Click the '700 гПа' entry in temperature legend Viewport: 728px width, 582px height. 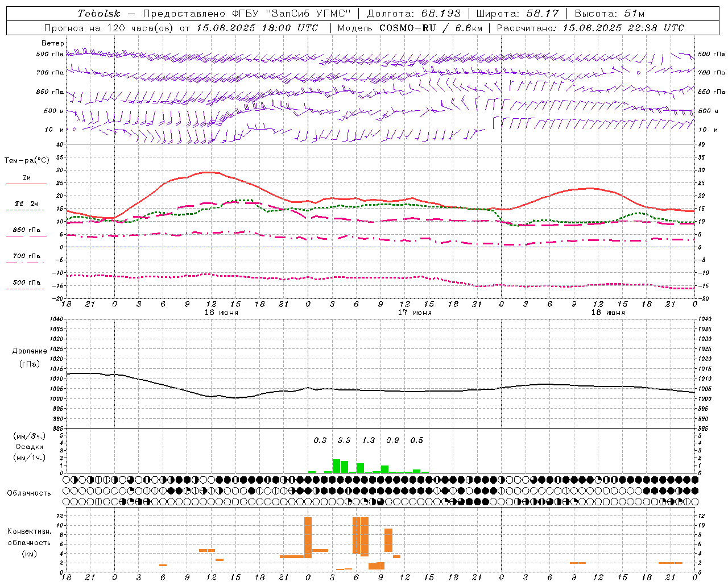[27, 256]
